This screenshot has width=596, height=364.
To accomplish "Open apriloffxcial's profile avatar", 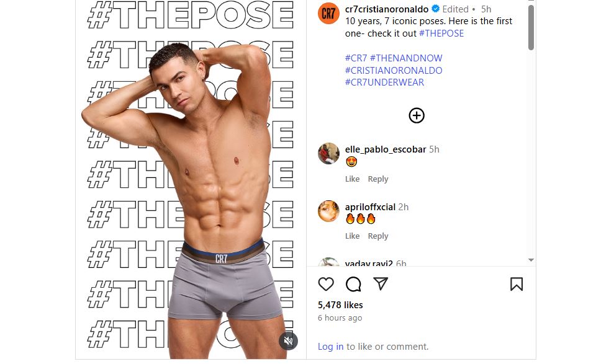I will coord(328,211).
